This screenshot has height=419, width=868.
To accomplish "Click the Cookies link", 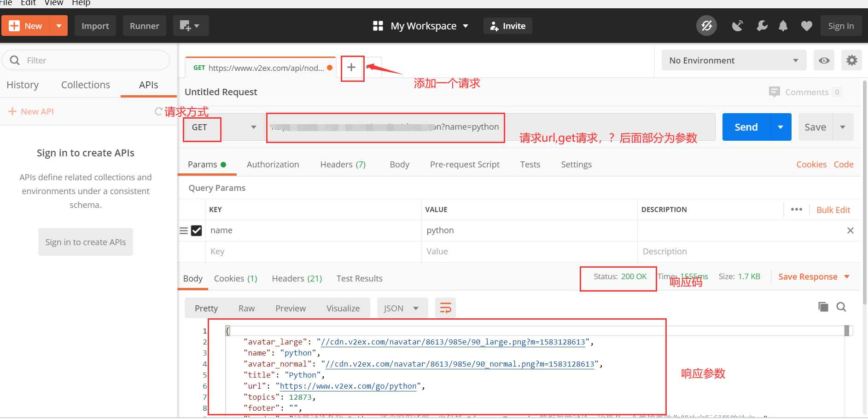I will [x=811, y=164].
